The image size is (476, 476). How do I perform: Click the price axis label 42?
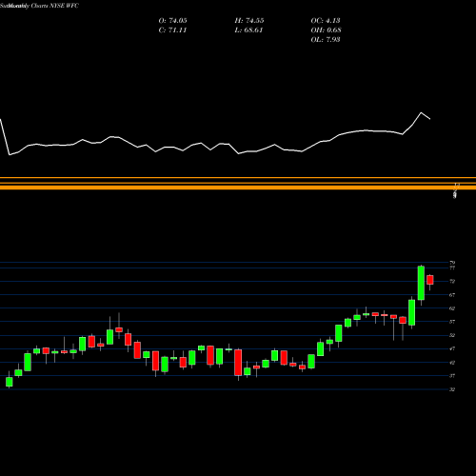(x=452, y=363)
